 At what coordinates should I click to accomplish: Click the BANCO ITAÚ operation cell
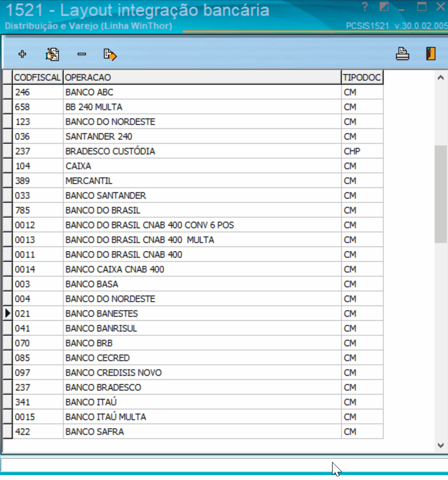[x=202, y=402]
